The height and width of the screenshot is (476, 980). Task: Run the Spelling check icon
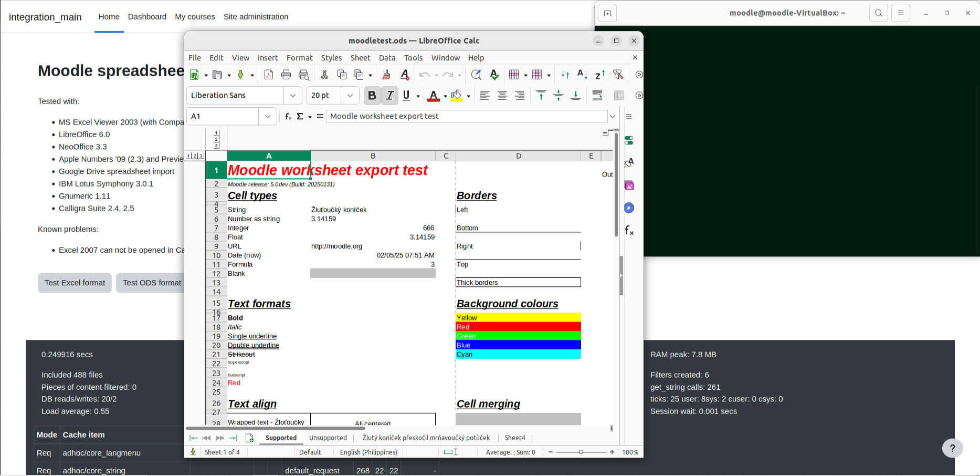[494, 75]
